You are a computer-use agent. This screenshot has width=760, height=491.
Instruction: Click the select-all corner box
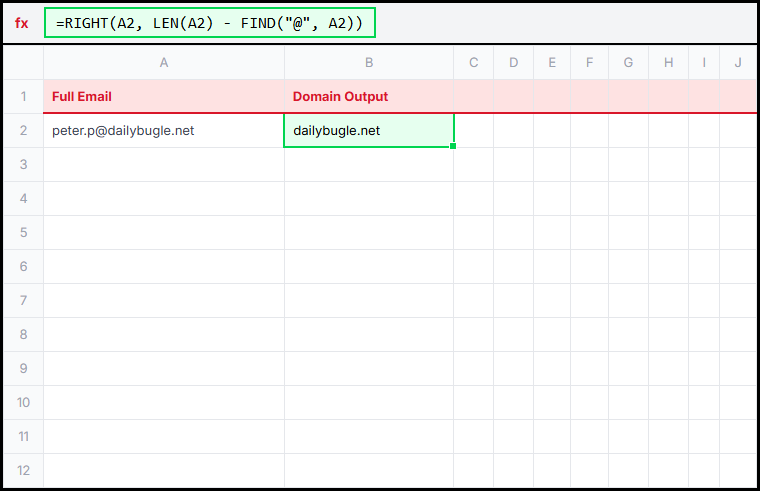pyautogui.click(x=23, y=63)
